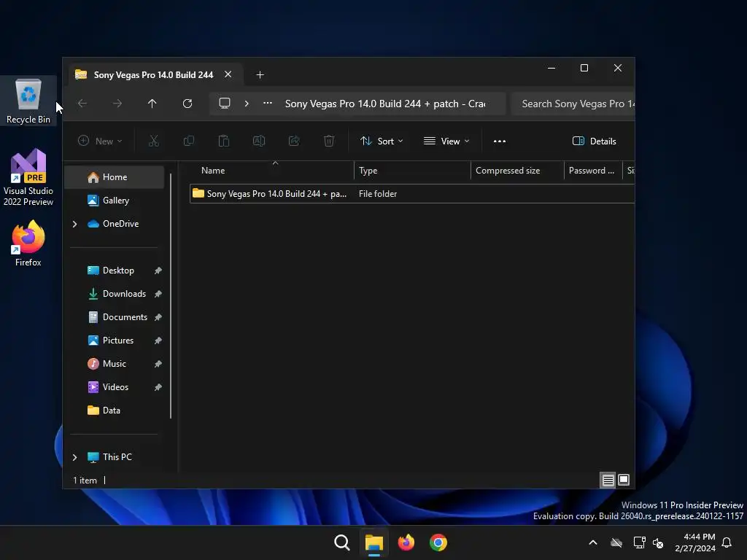Launch Firefox from the taskbar
The image size is (747, 560).
406,542
